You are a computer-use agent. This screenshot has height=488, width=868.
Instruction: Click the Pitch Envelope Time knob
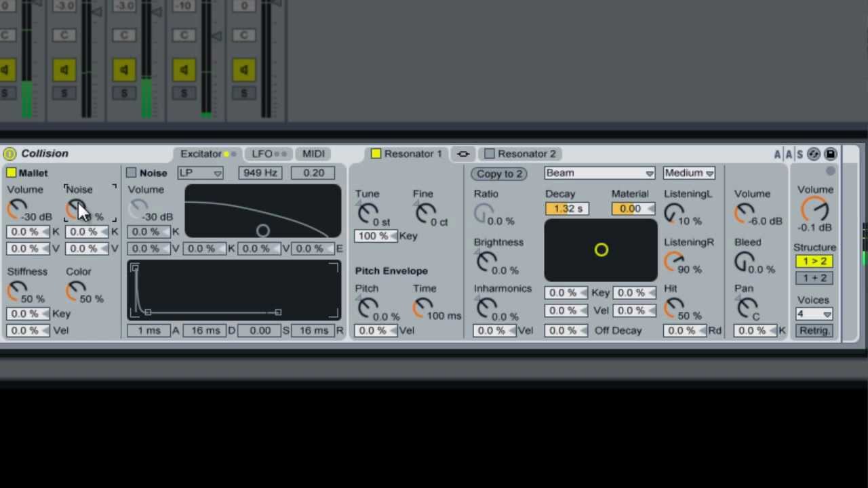tap(423, 308)
